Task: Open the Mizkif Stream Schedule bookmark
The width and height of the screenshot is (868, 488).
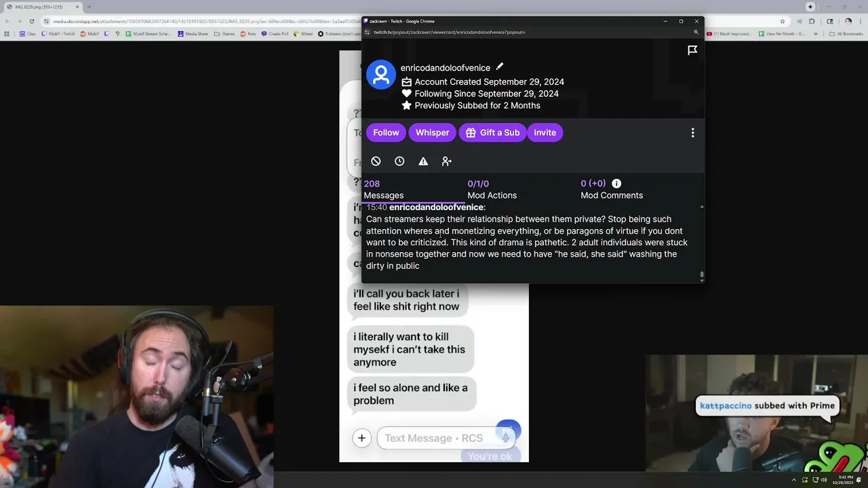Action: tap(146, 34)
